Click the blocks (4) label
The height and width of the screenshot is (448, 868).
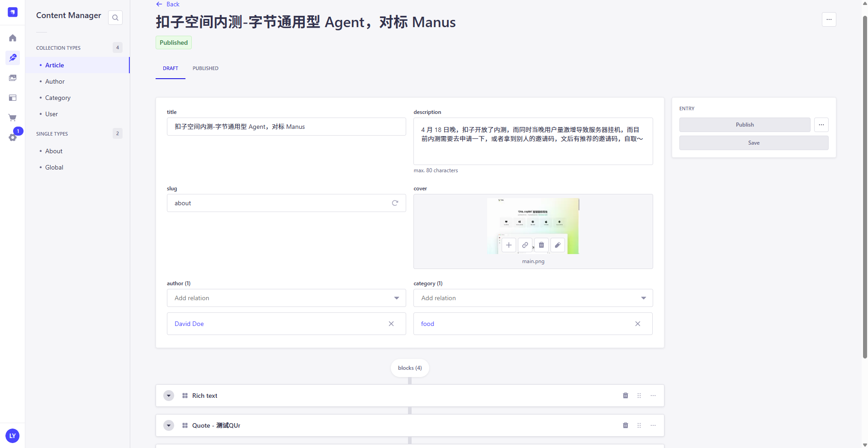click(410, 368)
